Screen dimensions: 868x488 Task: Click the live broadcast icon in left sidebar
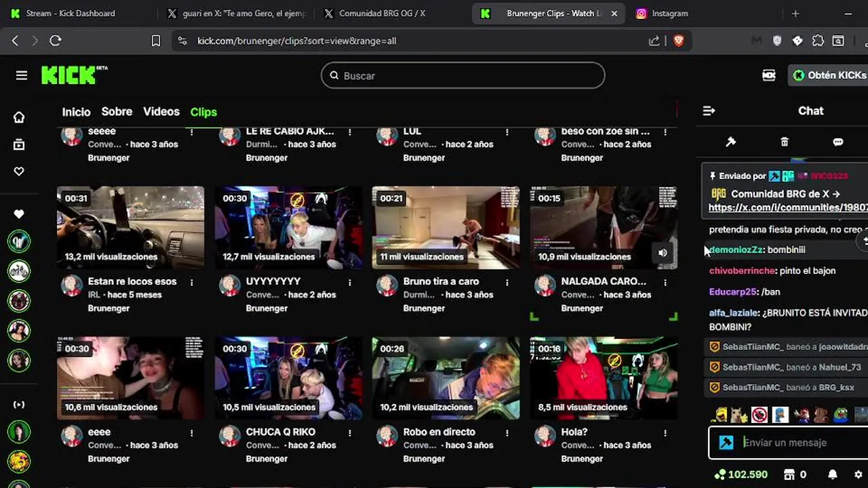(19, 405)
